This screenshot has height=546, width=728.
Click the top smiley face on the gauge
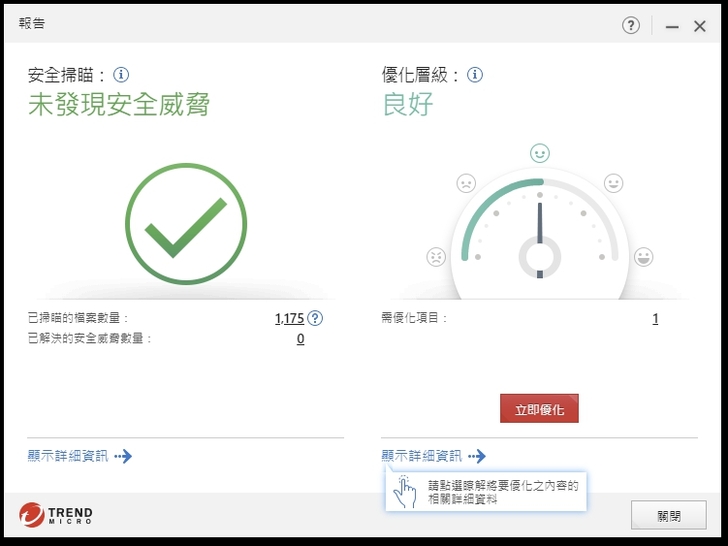click(x=540, y=153)
